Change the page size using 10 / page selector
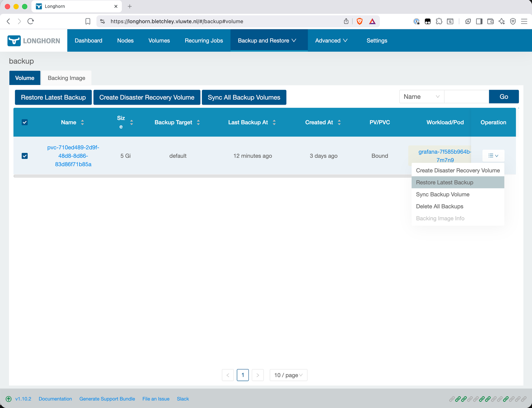Screen dimensions: 532x408 pyautogui.click(x=288, y=375)
